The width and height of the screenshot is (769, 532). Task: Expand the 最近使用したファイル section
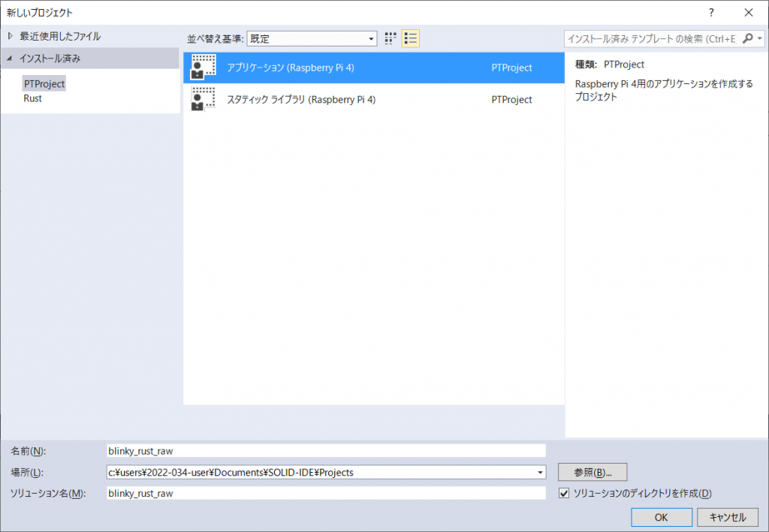click(8, 35)
